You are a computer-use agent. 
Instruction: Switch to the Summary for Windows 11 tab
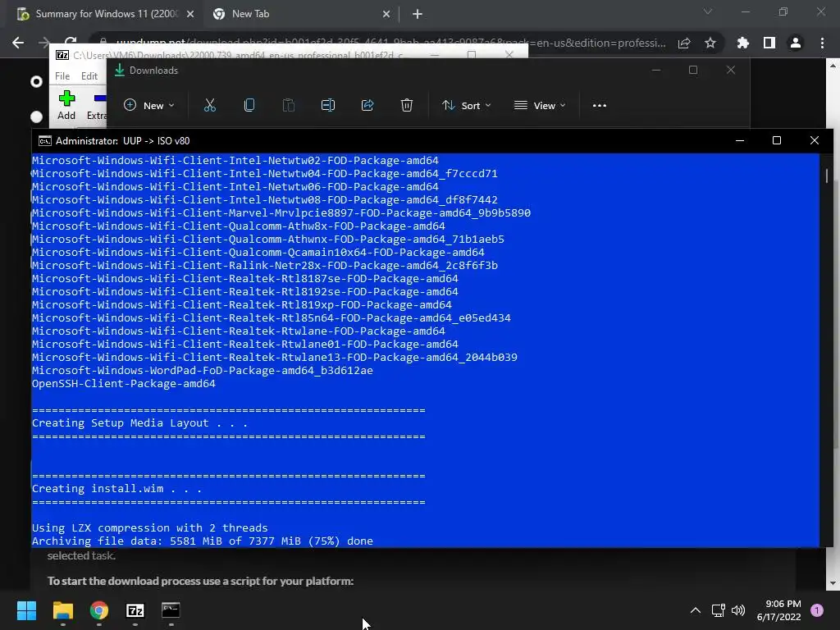[x=106, y=14]
